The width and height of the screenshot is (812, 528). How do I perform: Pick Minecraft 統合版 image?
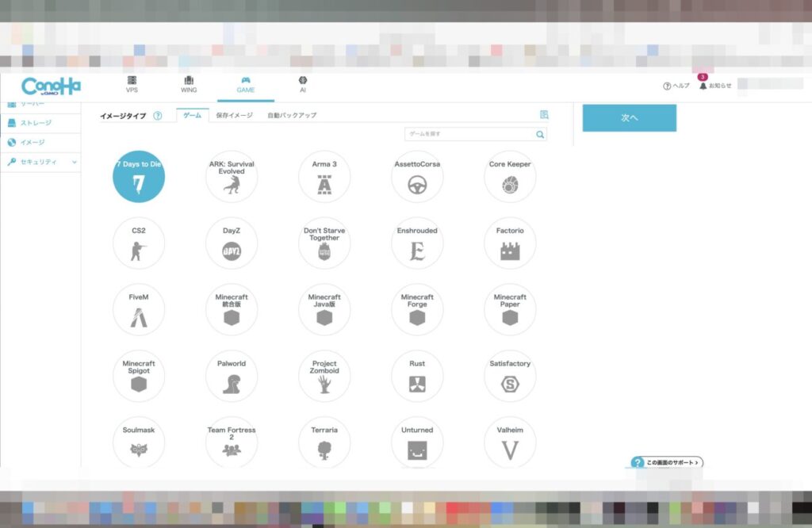point(232,309)
